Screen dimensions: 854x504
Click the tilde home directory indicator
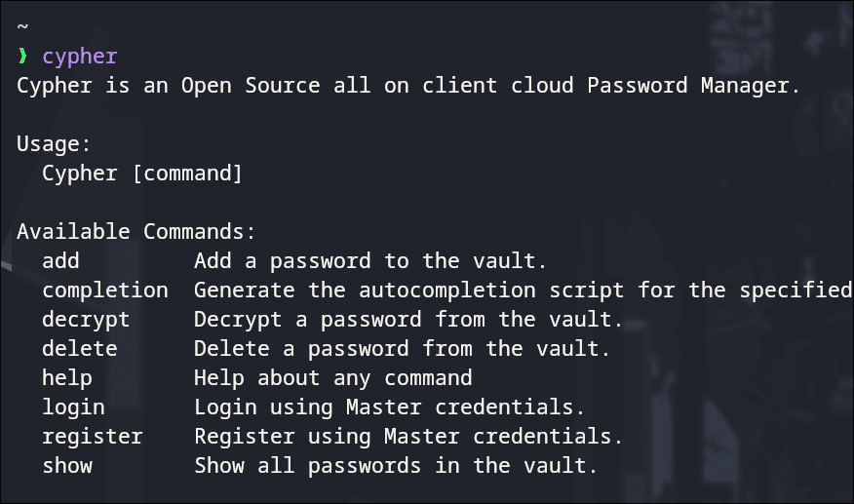(x=22, y=27)
